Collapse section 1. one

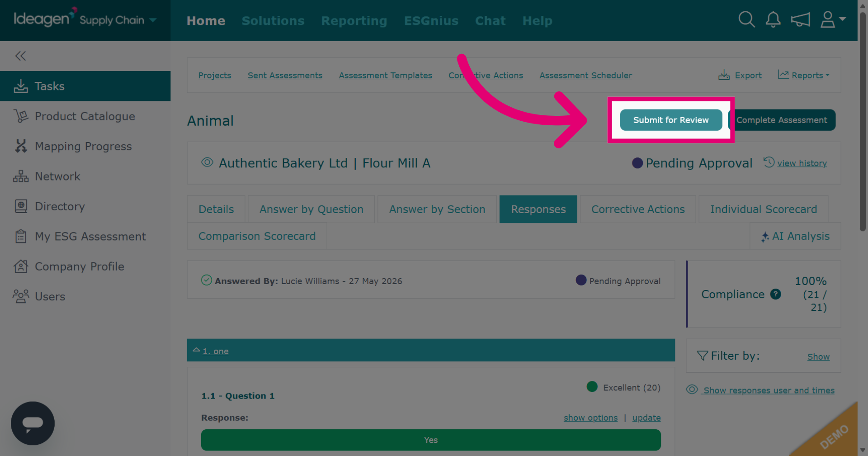pos(215,351)
